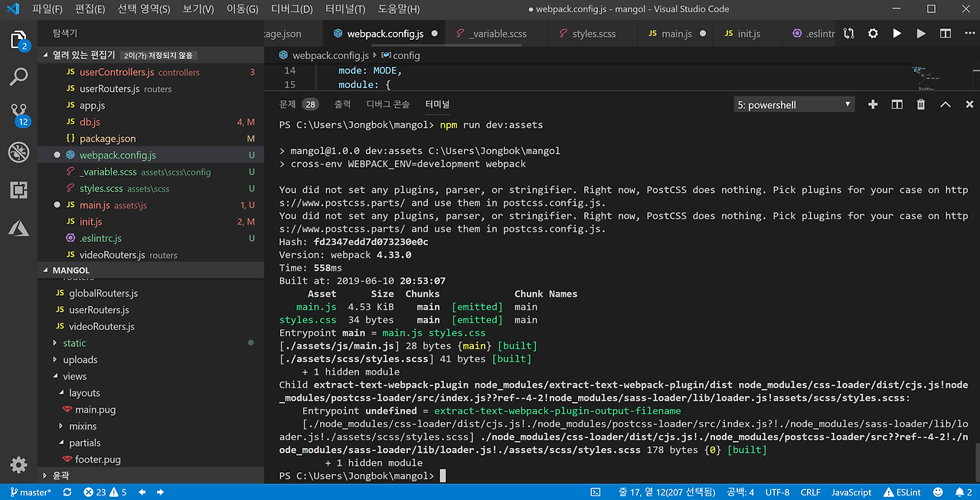Viewport: 980px width, 500px height.
Task: Open the 선택 영역(S) menu
Action: click(144, 9)
